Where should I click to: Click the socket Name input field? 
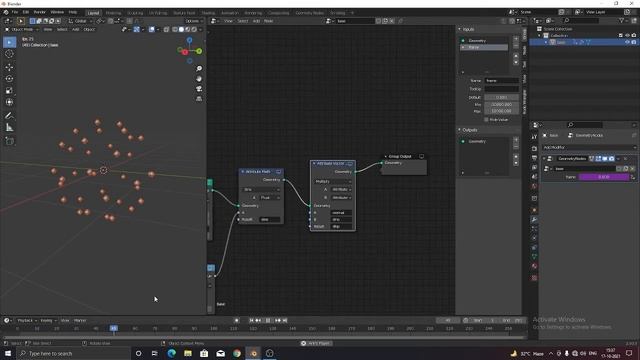pyautogui.click(x=501, y=80)
